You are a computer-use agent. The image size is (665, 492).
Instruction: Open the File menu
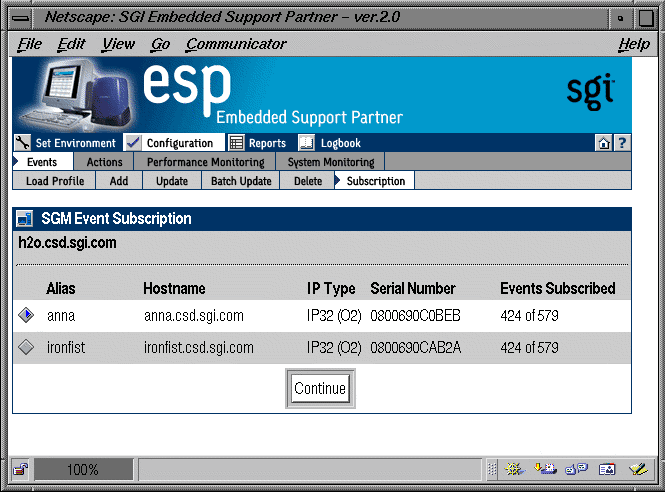pyautogui.click(x=29, y=44)
